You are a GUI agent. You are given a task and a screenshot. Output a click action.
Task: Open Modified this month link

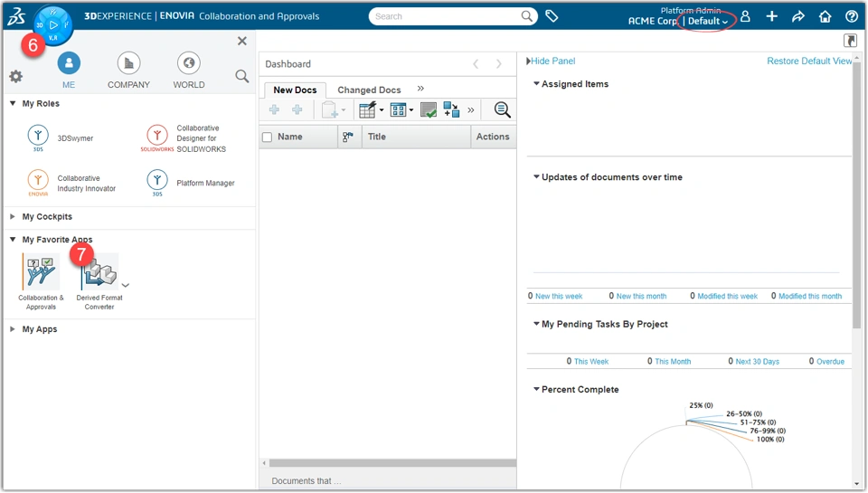pos(810,297)
